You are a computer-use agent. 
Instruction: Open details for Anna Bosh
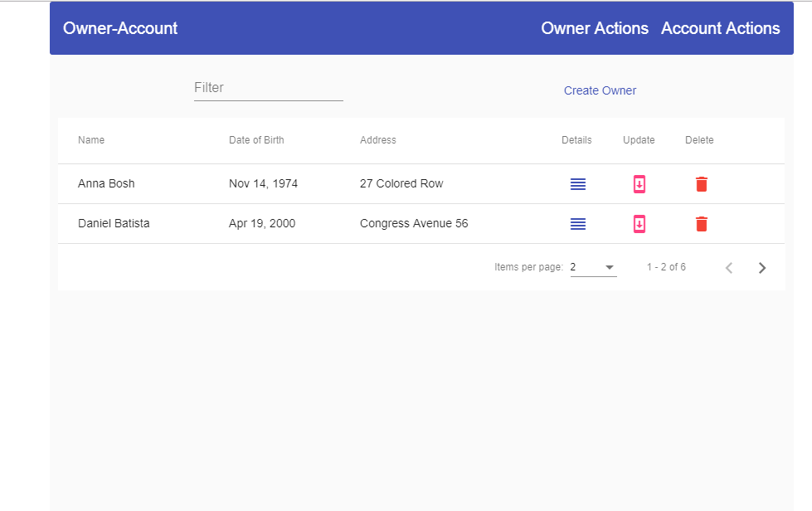pyautogui.click(x=577, y=183)
